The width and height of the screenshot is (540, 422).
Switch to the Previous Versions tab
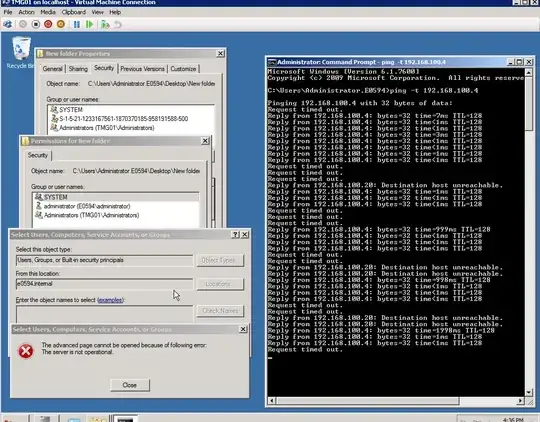pyautogui.click(x=142, y=69)
